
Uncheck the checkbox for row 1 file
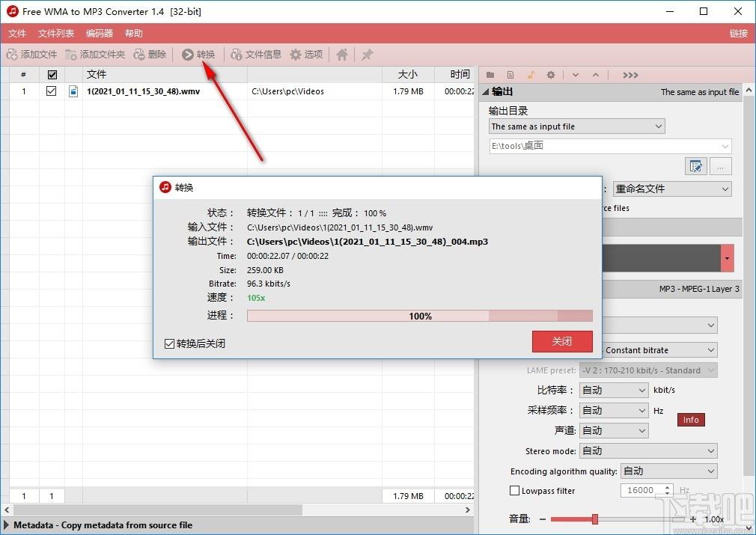pos(51,91)
